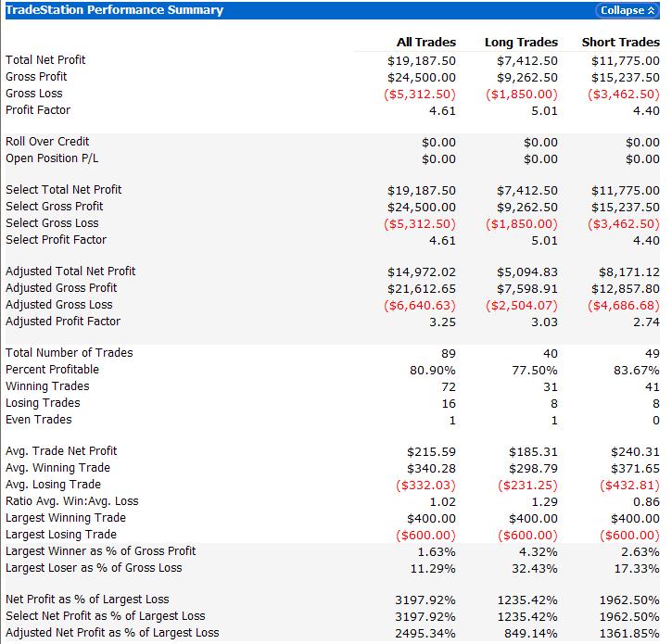Select the Long Trades column header

(521, 43)
